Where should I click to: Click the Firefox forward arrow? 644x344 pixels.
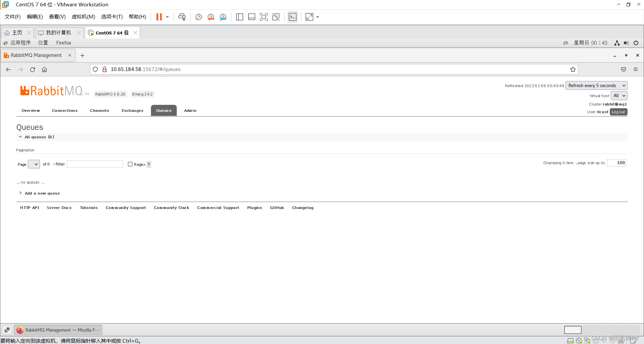coord(20,69)
